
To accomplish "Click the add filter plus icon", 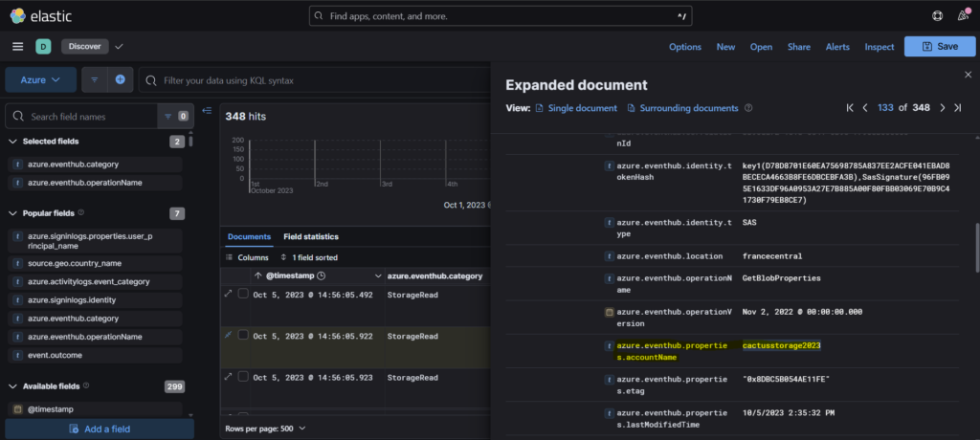I will pos(121,80).
